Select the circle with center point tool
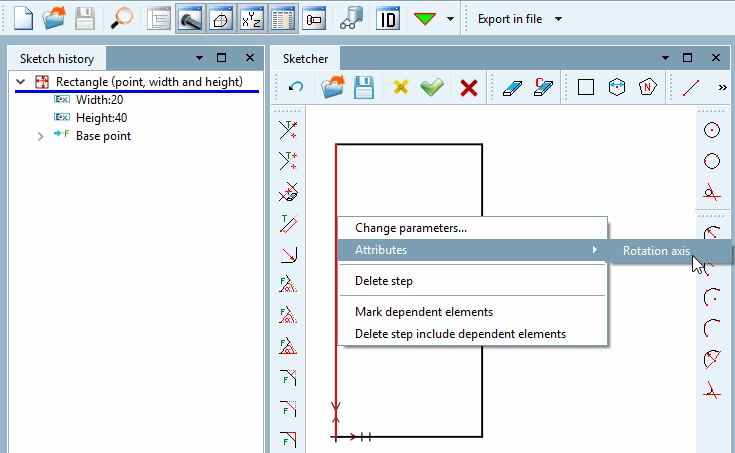 [x=712, y=130]
